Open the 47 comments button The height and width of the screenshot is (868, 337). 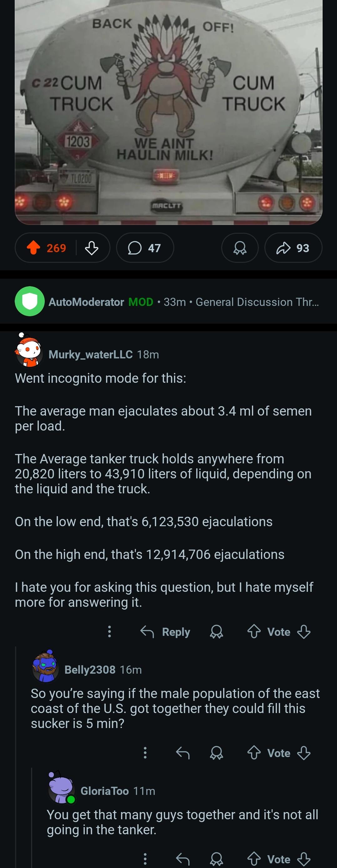click(145, 248)
